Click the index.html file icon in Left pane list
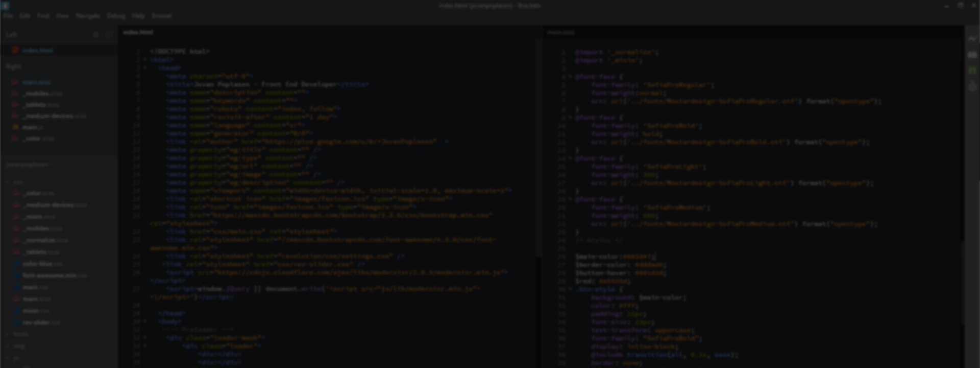This screenshot has height=368, width=980. click(x=15, y=51)
